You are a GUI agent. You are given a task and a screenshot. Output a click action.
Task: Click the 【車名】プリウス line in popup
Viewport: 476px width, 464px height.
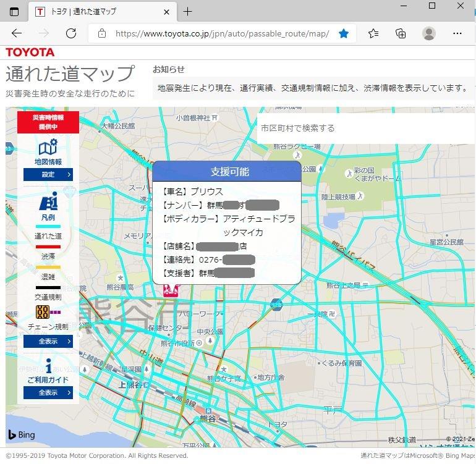(x=192, y=192)
